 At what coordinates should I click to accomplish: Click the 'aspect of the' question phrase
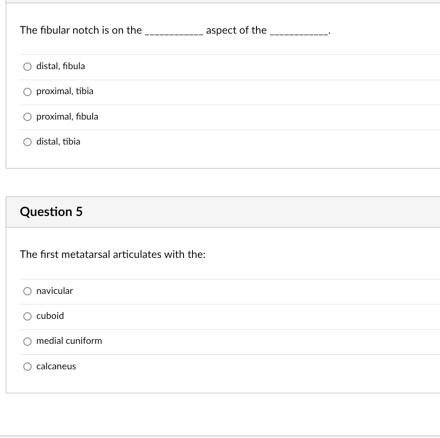pos(236,30)
